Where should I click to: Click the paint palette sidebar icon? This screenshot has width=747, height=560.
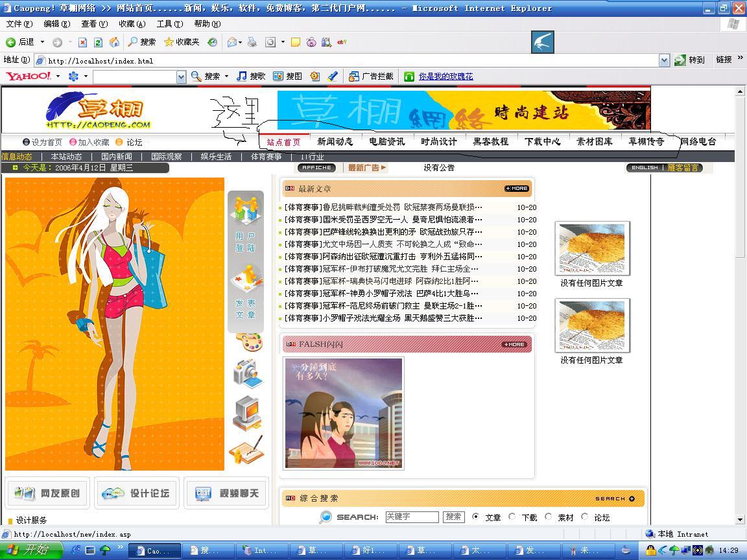[x=249, y=342]
